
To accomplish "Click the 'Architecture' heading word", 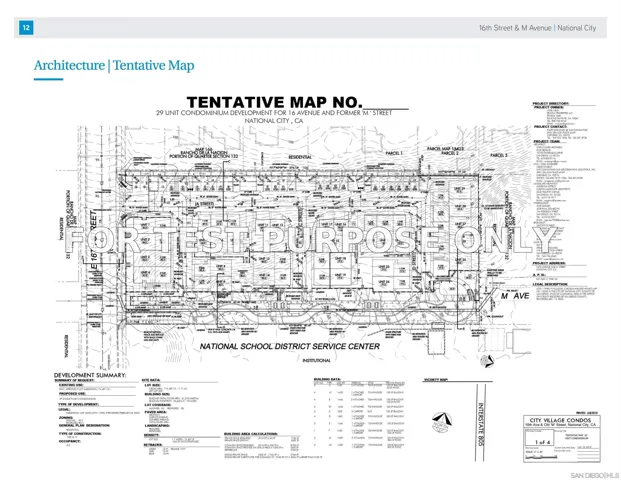I will 69,65.
